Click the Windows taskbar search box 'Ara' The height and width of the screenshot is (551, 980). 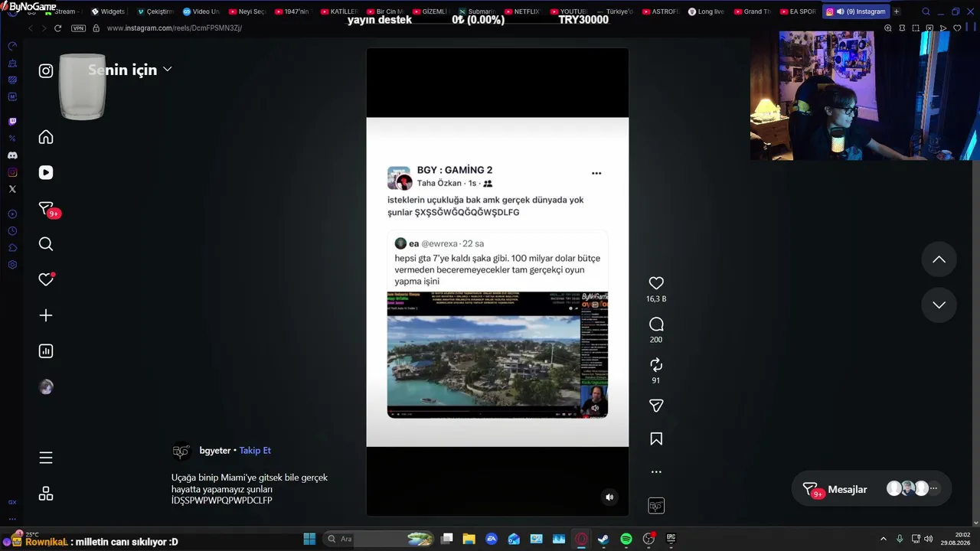pos(379,539)
